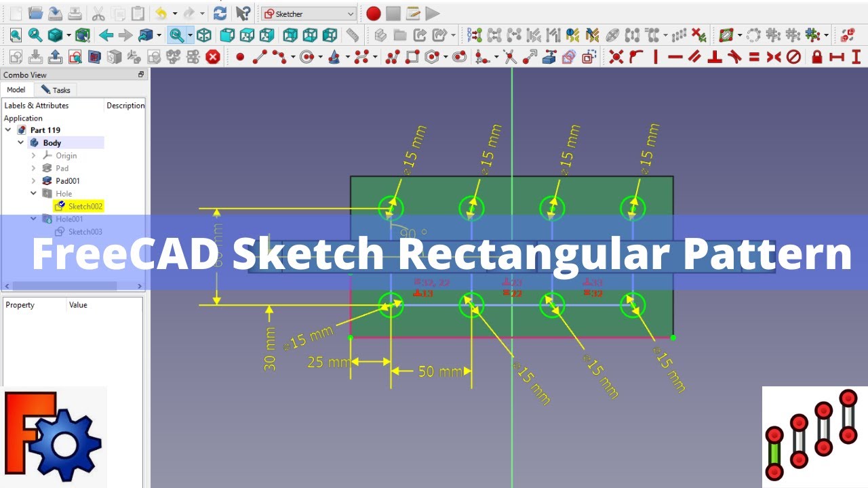Image resolution: width=868 pixels, height=488 pixels.
Task: Apply the Parallel constraint
Action: pyautogui.click(x=694, y=57)
